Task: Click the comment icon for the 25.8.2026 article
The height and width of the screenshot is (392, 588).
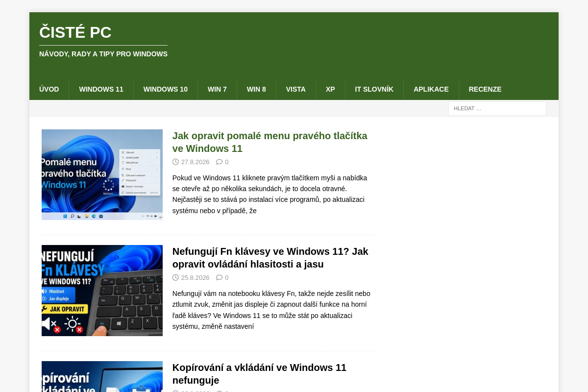Action: click(220, 277)
